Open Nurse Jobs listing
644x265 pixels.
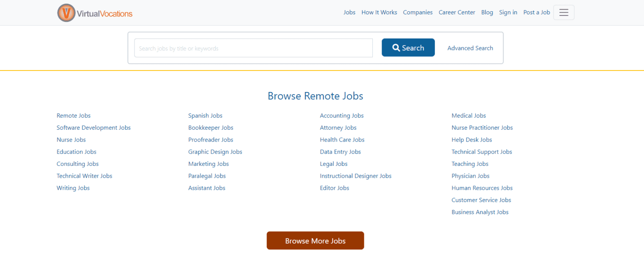(71, 140)
